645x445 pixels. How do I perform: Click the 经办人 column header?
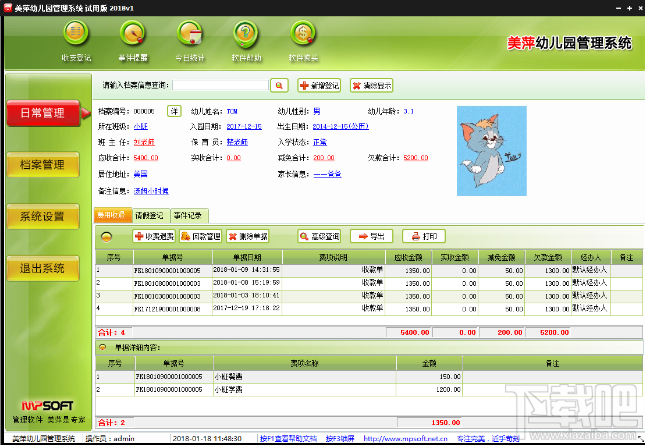tap(591, 257)
